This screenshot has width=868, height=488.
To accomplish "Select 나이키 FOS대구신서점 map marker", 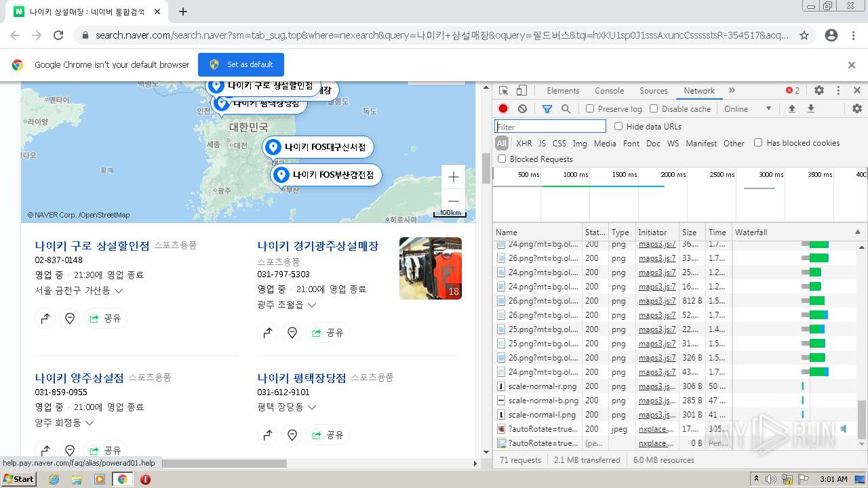I will tap(318, 147).
